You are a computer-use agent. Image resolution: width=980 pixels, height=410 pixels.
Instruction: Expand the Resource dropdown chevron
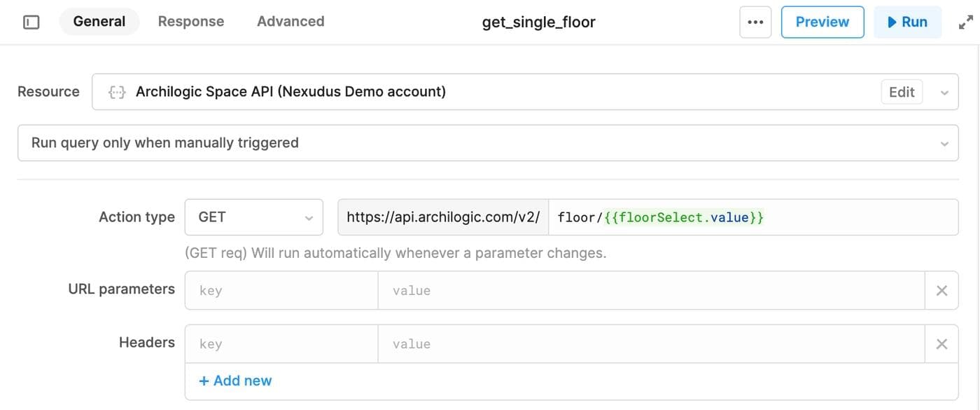point(944,93)
